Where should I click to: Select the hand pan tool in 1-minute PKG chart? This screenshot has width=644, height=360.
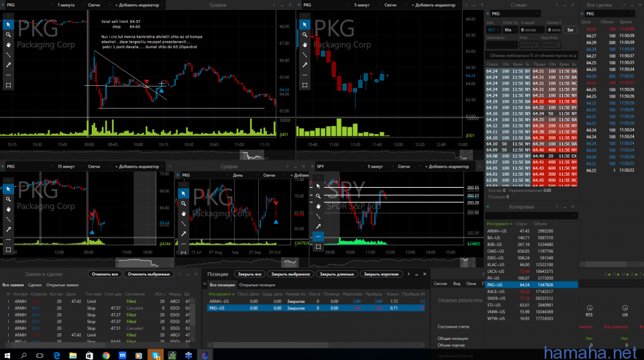8,45
